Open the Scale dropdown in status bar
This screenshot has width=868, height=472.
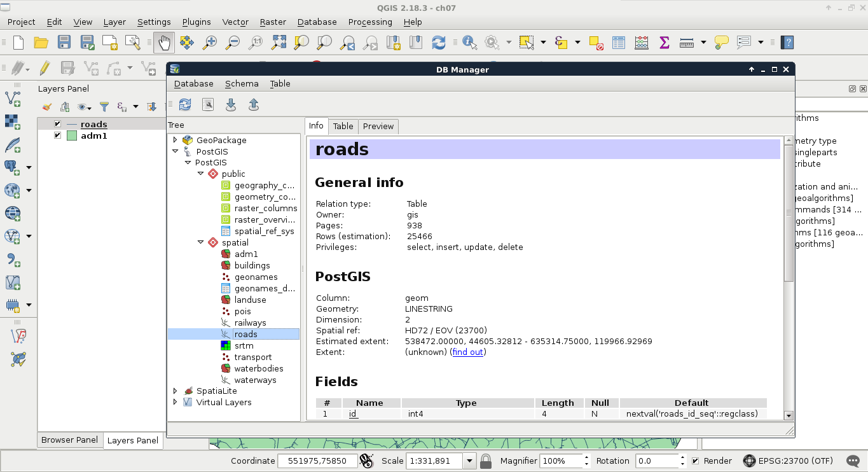point(470,461)
